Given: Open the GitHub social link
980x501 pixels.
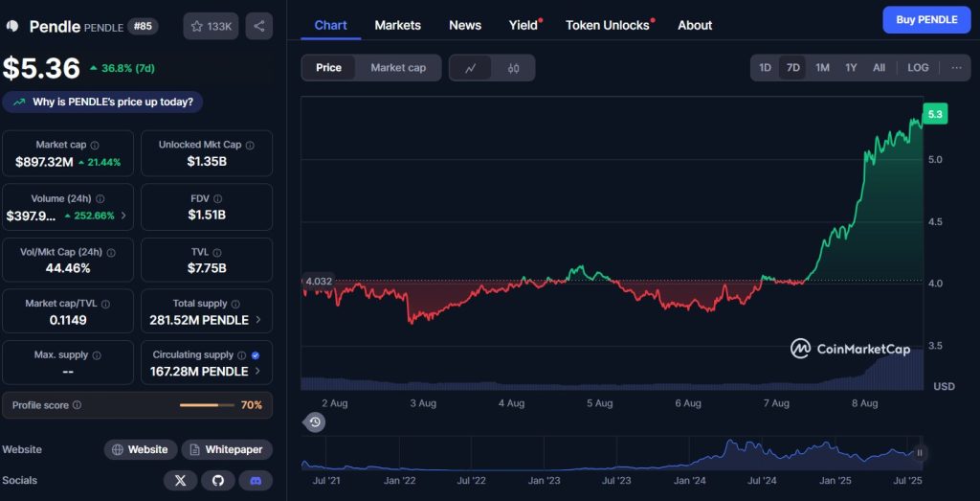Looking at the screenshot, I should [x=218, y=480].
